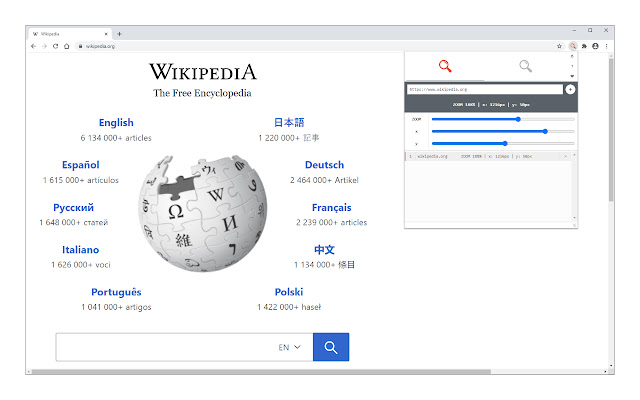Screen dimensions: 640x400
Task: Open Deutsch Wikipedia link
Action: coord(324,165)
